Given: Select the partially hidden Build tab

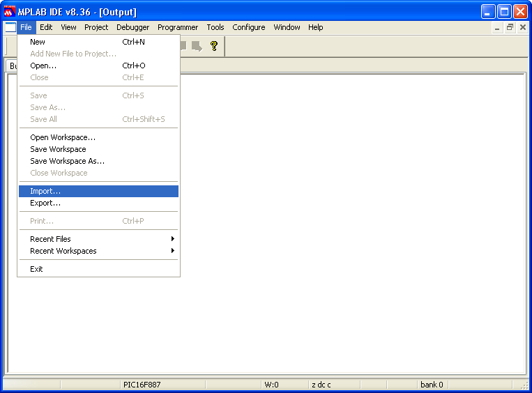Looking at the screenshot, I should coord(12,65).
